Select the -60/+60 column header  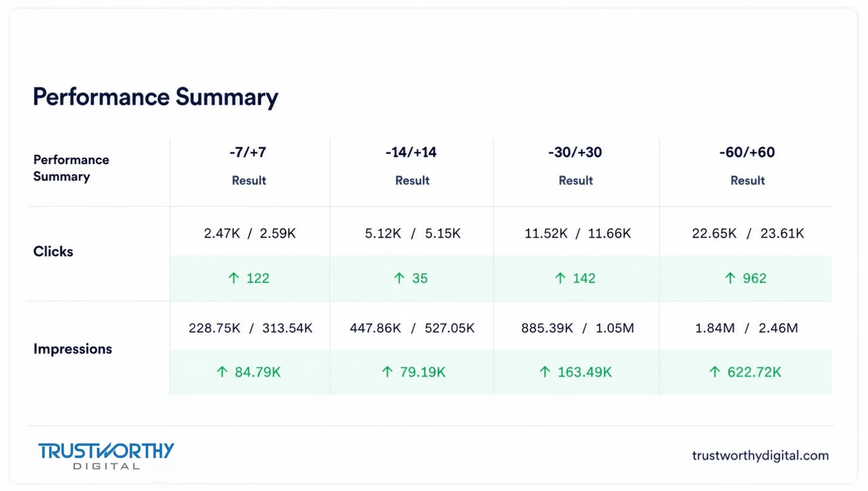[747, 152]
